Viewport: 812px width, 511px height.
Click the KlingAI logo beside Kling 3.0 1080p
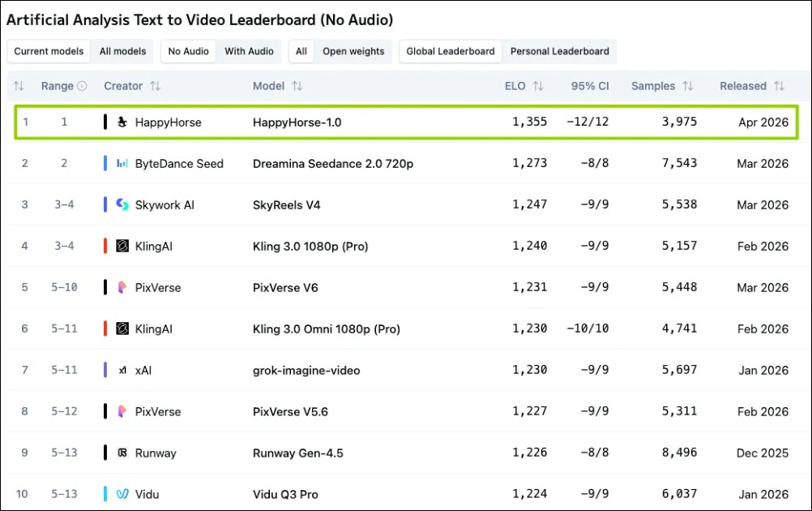122,247
